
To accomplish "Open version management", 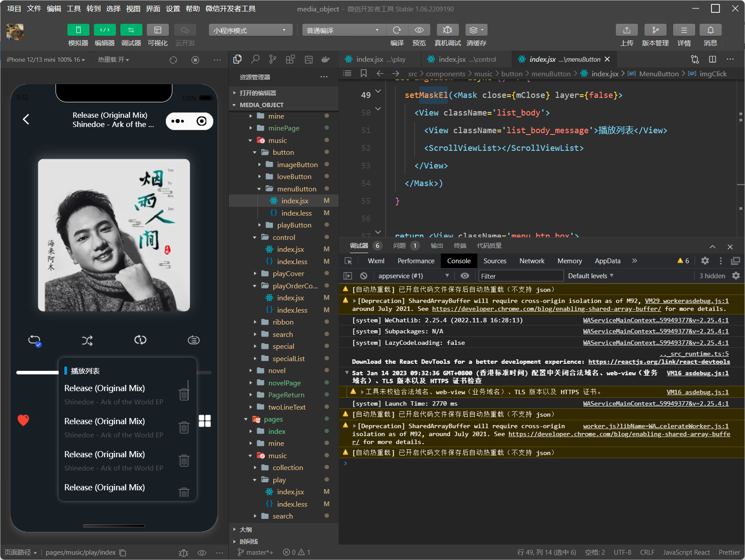I will (x=655, y=30).
